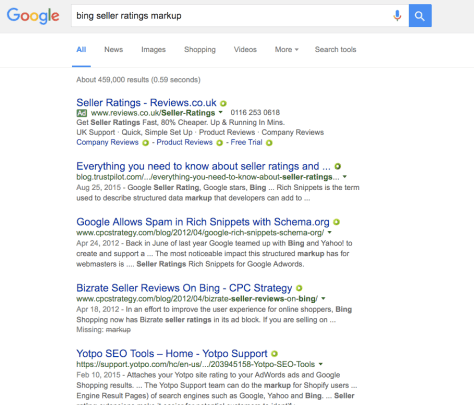Switch to the Images tab
This screenshot has height=405, width=474.
click(x=153, y=50)
